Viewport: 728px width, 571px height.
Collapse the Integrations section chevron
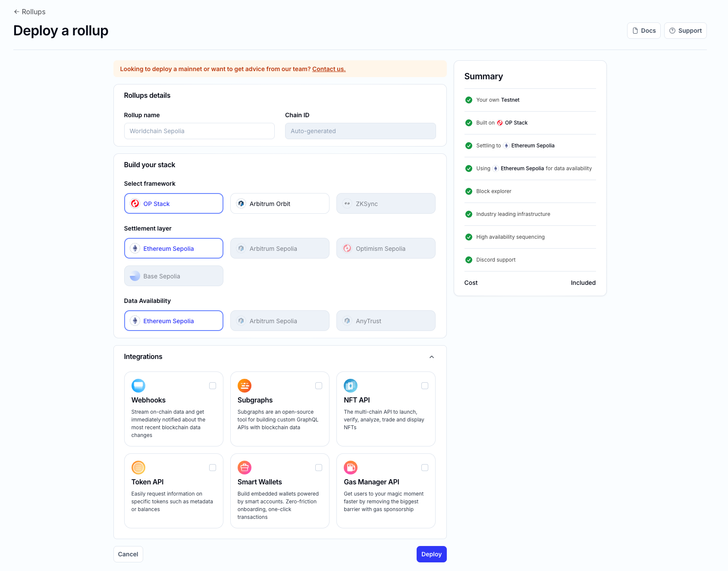click(x=432, y=357)
